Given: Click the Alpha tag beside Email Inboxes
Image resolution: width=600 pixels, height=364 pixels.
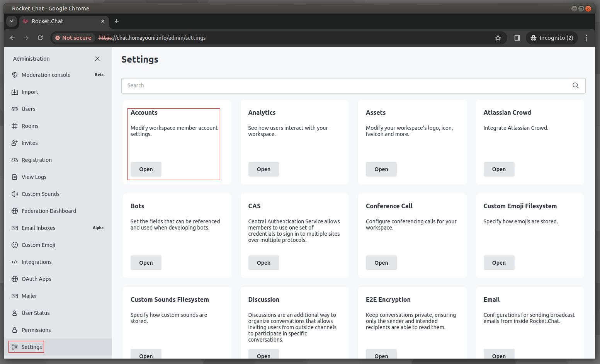Looking at the screenshot, I should point(98,228).
